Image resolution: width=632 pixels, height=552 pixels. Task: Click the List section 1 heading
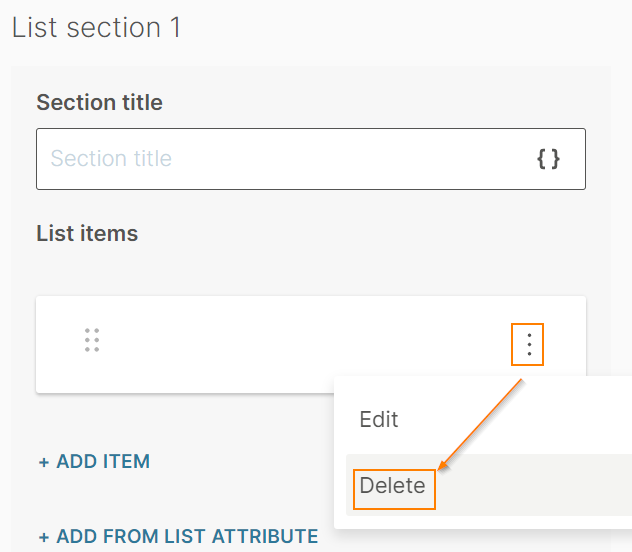pos(96,27)
